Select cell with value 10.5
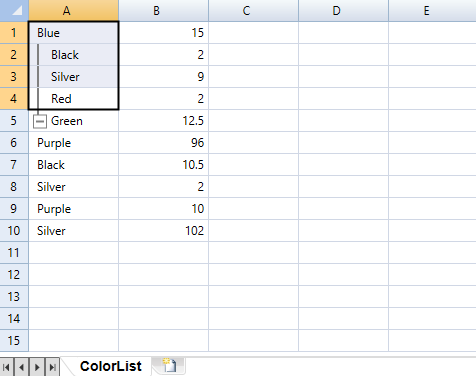The width and height of the screenshot is (476, 376). pos(163,165)
